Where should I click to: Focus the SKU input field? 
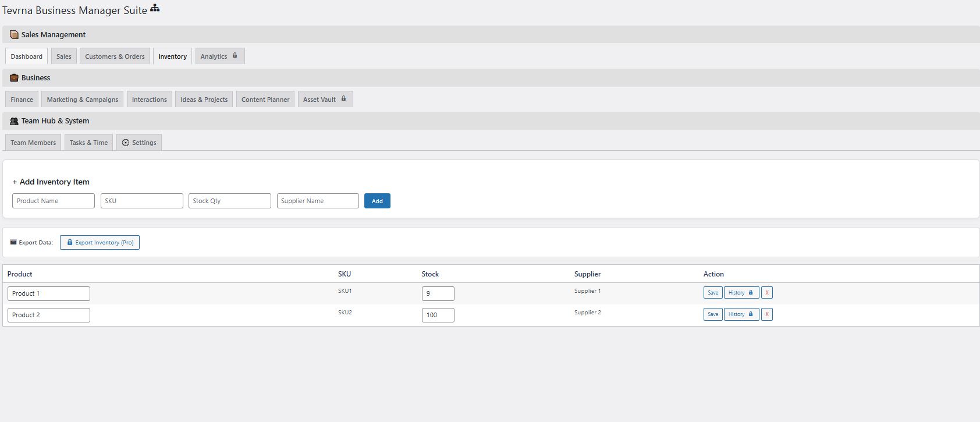[x=142, y=201]
